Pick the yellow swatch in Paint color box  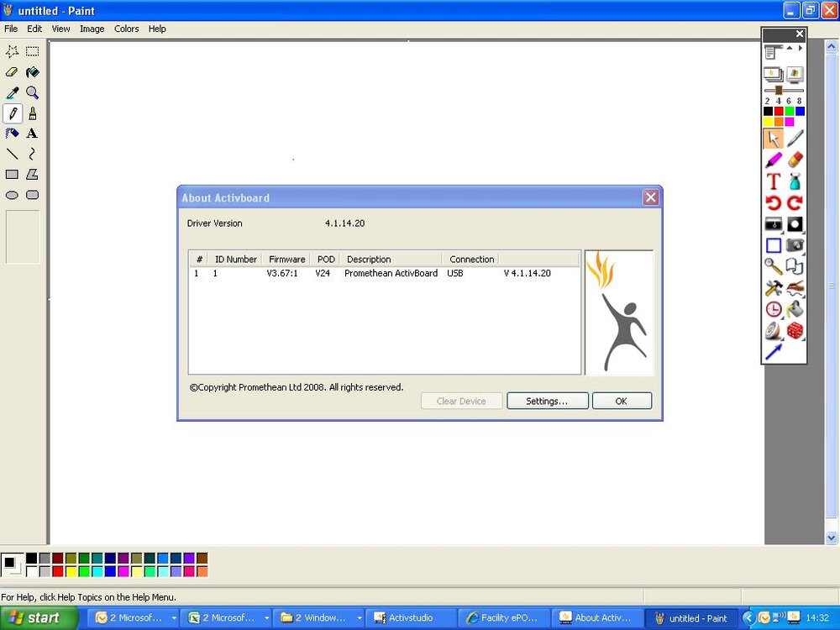pos(71,571)
